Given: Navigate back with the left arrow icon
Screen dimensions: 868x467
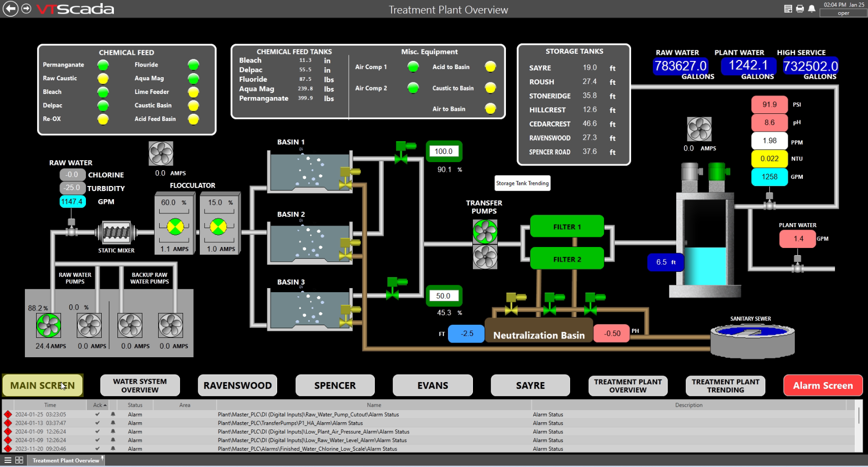Looking at the screenshot, I should coord(10,9).
